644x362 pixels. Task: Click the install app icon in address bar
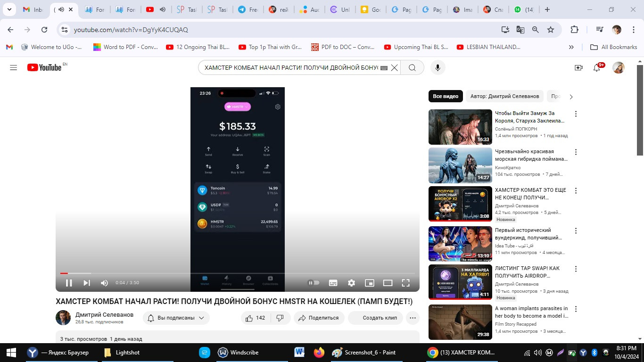[505, 30]
